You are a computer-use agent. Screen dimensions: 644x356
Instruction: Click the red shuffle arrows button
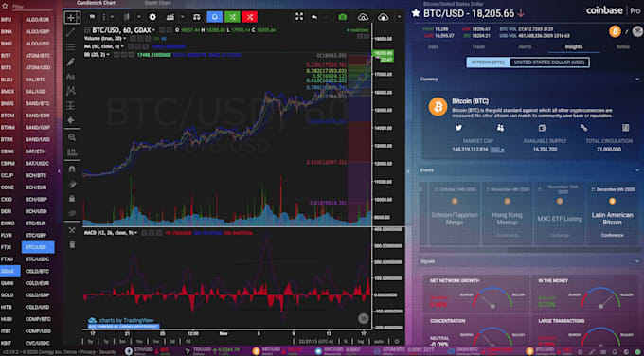click(250, 17)
